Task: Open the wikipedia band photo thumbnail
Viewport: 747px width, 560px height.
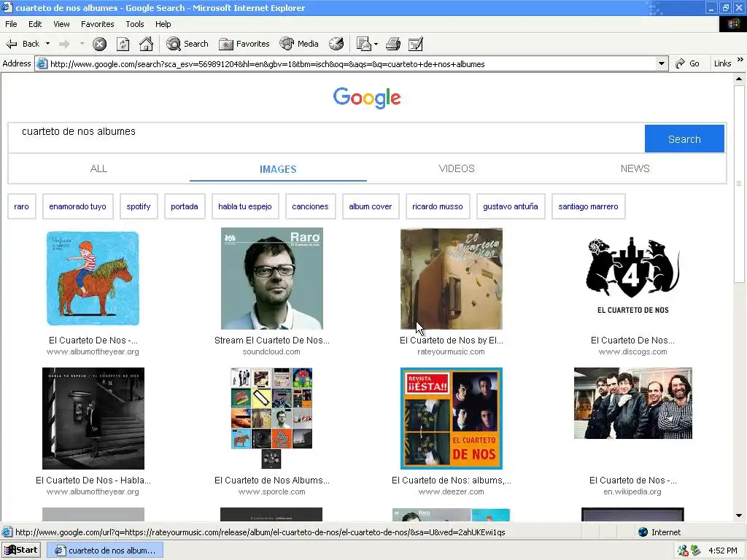Action: (632, 402)
